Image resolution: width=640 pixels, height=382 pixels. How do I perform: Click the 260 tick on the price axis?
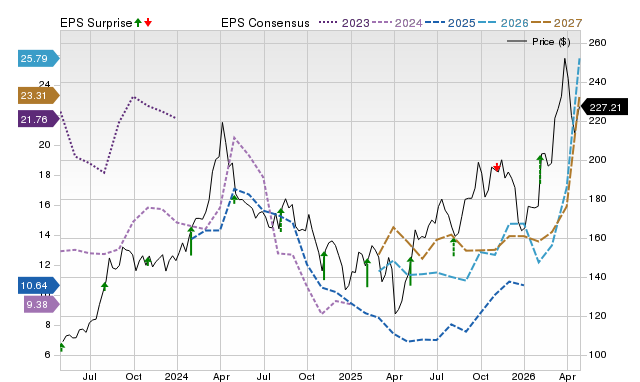click(x=597, y=42)
